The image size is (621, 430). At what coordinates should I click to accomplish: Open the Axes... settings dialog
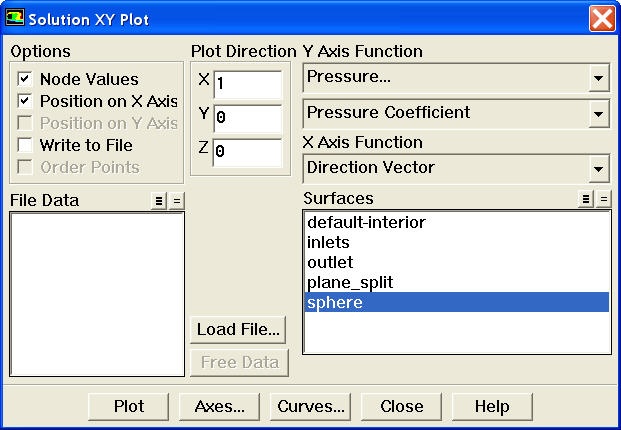219,407
